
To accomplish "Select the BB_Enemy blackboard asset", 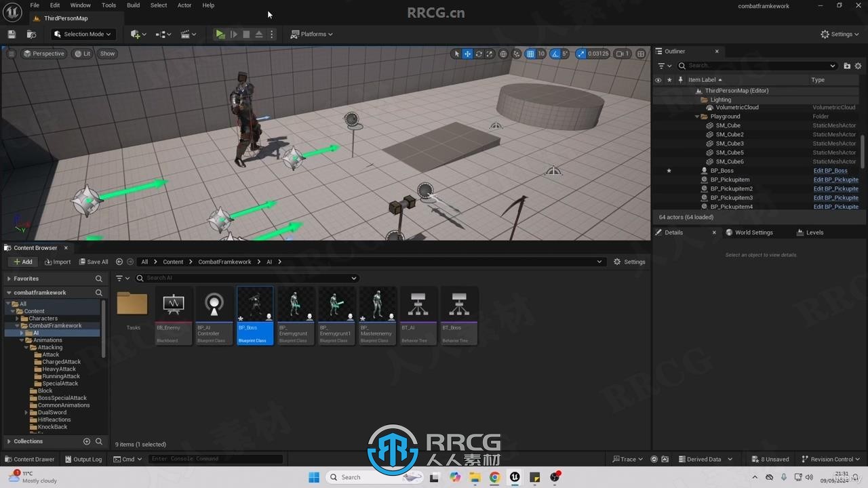I will (x=174, y=316).
